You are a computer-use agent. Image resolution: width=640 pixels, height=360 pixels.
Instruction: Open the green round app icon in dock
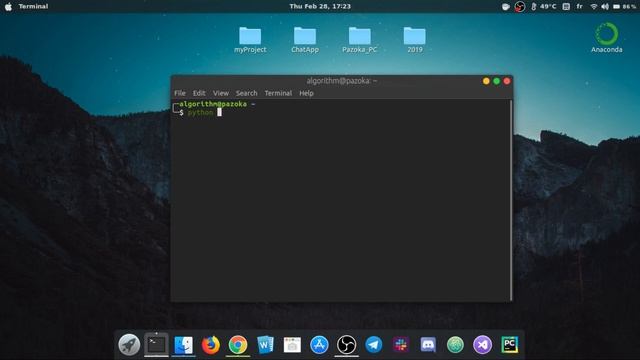pyautogui.click(x=455, y=345)
